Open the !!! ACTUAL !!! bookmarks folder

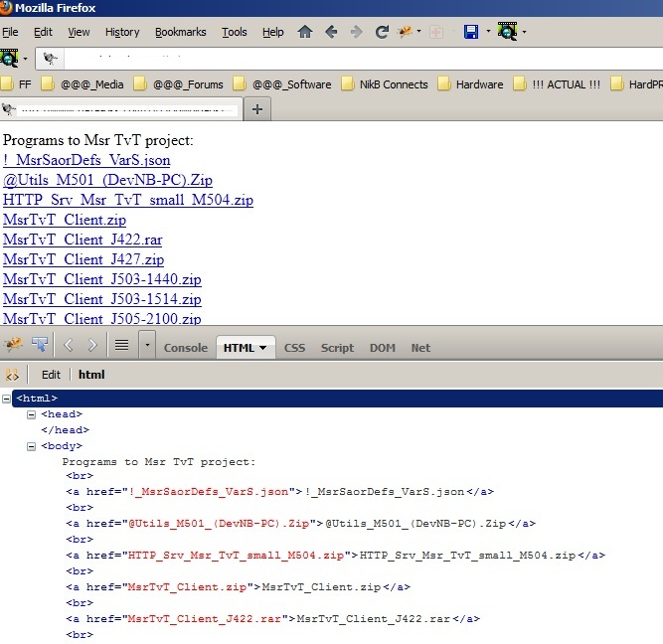[x=557, y=84]
